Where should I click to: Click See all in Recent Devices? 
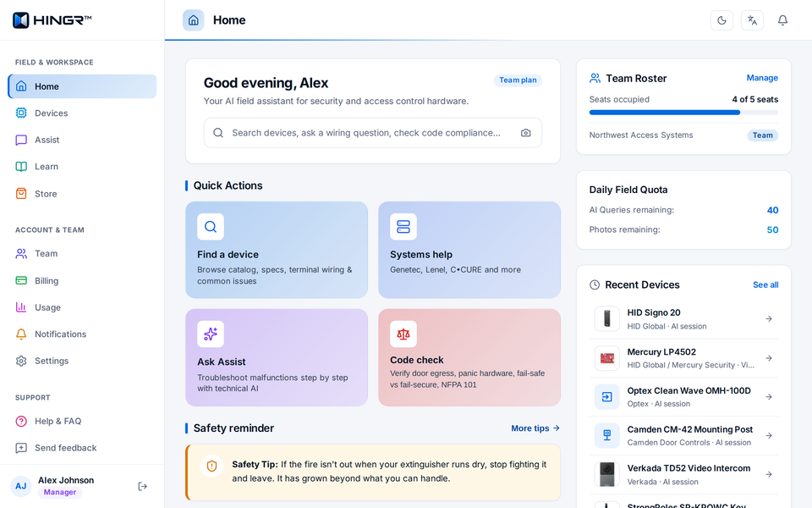[765, 284]
